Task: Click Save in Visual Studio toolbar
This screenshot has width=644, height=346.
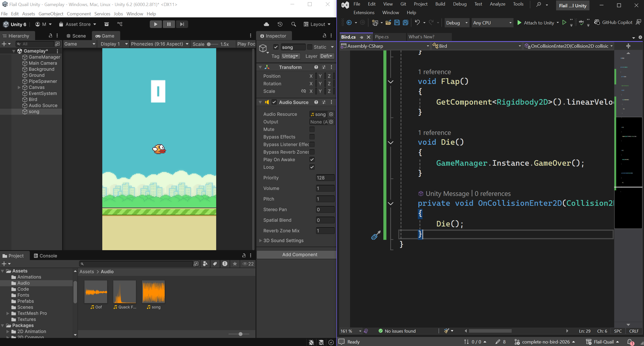Action: 397,23
